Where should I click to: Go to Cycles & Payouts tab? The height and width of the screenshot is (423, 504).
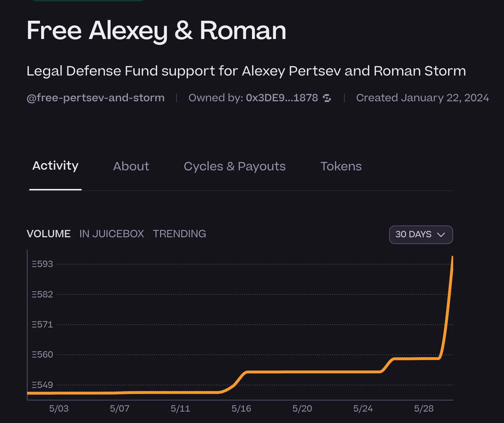(x=234, y=166)
